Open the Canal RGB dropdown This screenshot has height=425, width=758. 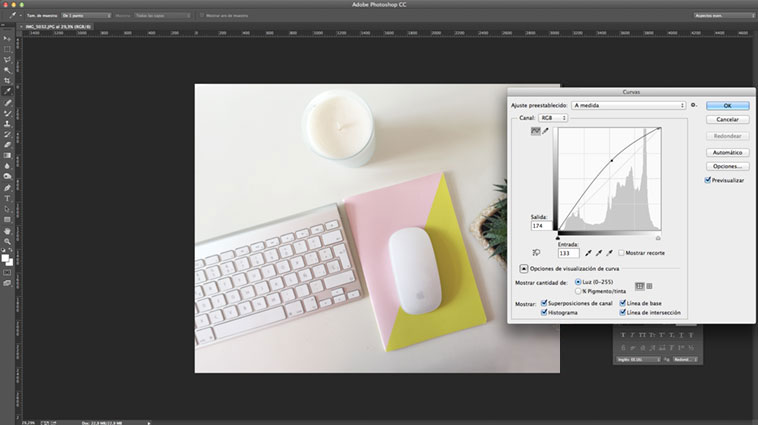click(552, 118)
